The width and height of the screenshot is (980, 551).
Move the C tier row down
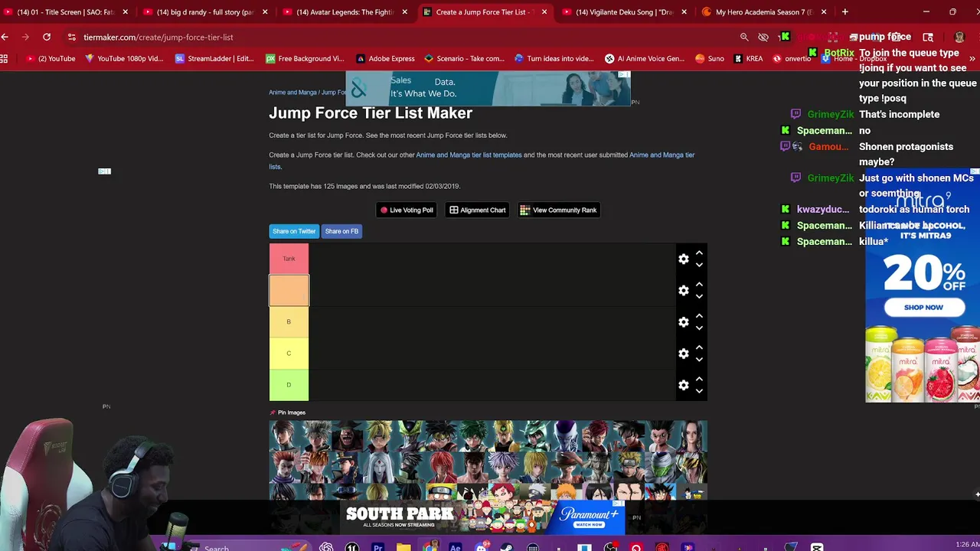pos(699,359)
